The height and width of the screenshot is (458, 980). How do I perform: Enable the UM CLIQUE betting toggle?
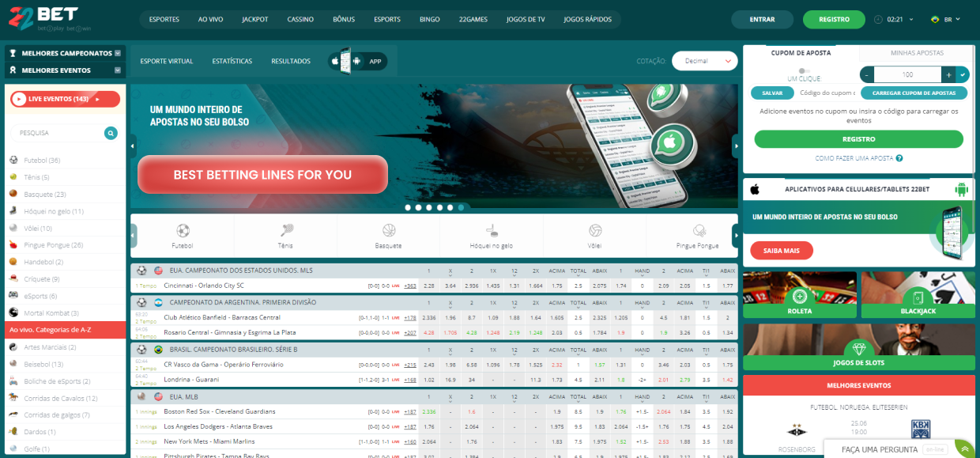click(x=805, y=70)
